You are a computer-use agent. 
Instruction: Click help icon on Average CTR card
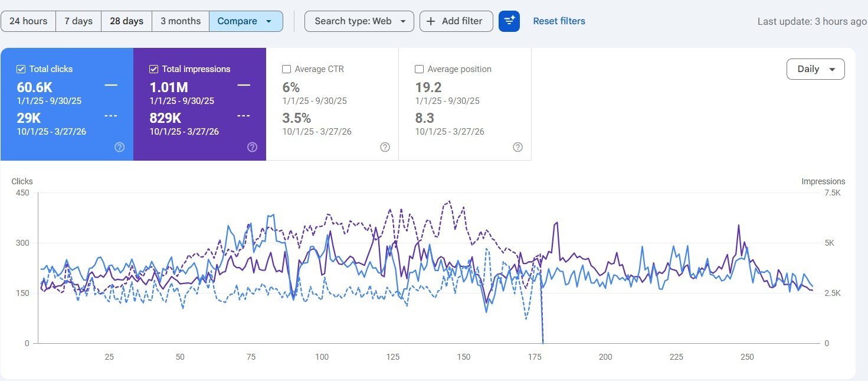pyautogui.click(x=385, y=147)
